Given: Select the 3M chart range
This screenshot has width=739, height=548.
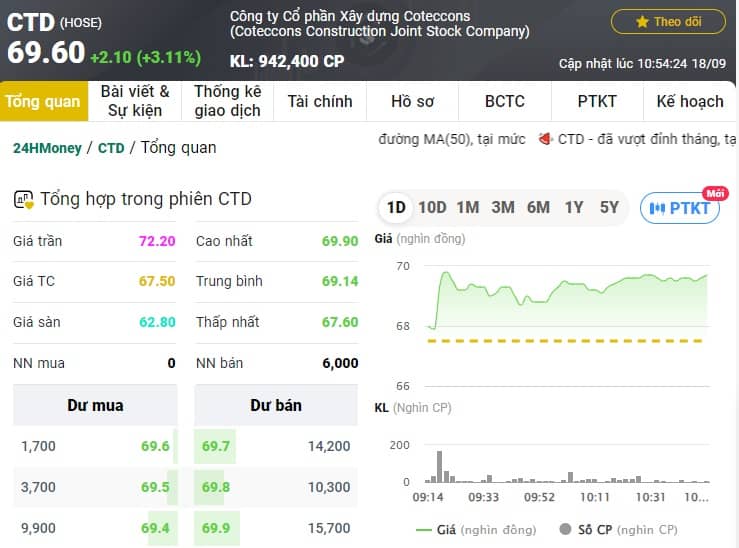Looking at the screenshot, I should [x=503, y=207].
